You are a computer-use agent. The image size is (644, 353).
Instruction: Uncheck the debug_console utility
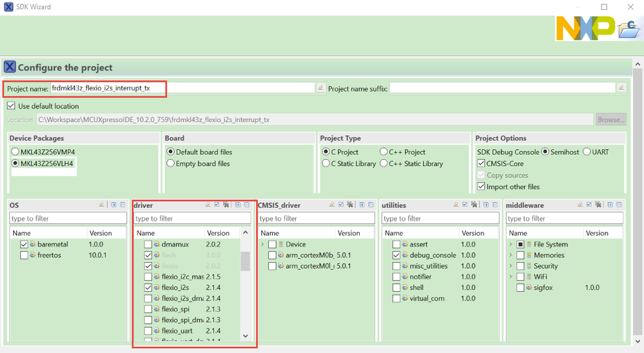point(396,255)
